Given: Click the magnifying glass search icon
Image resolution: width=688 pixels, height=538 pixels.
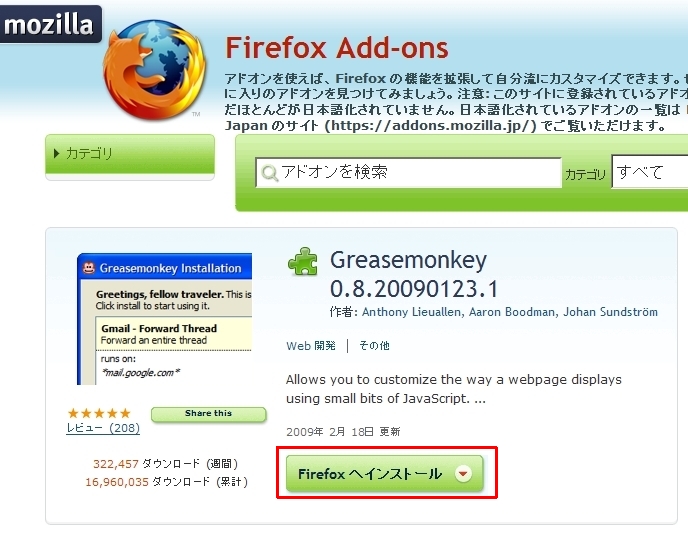Looking at the screenshot, I should coord(269,173).
